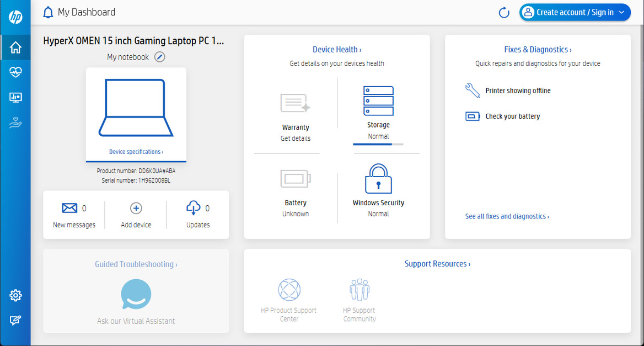Screen dimensions: 644x346
Task: Click the refresh icon in header
Action: (504, 13)
